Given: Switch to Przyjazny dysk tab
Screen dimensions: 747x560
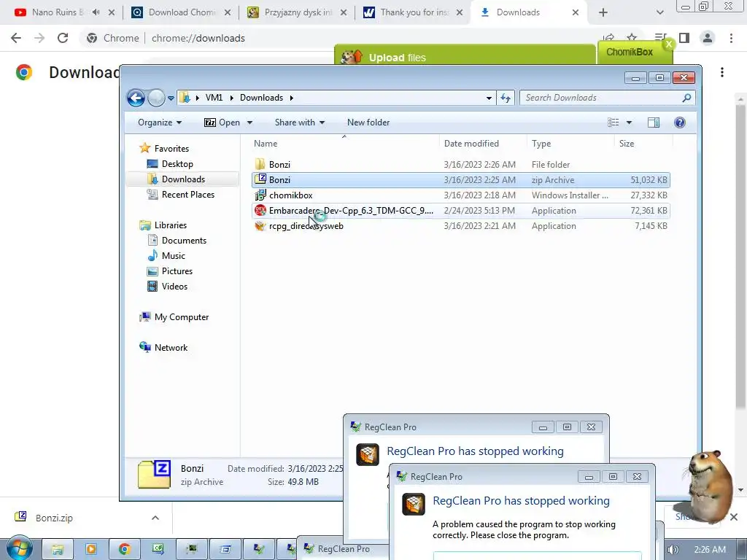Looking at the screenshot, I should (298, 12).
